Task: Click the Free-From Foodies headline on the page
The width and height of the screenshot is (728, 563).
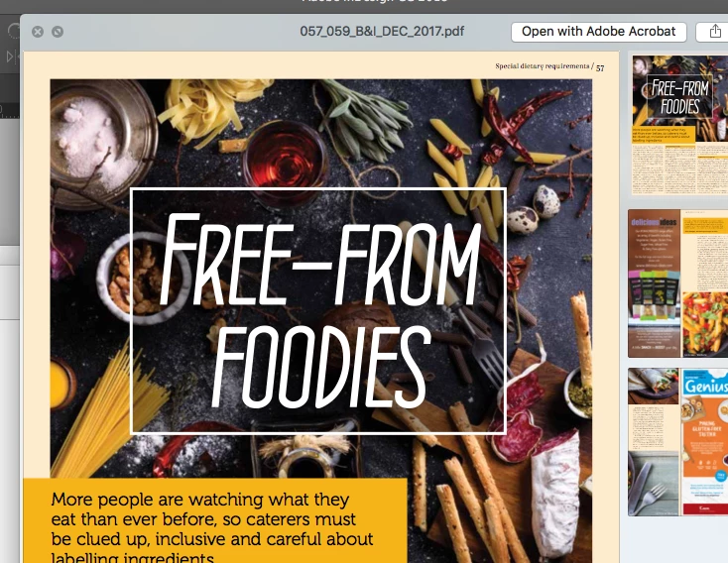Action: coord(319,310)
